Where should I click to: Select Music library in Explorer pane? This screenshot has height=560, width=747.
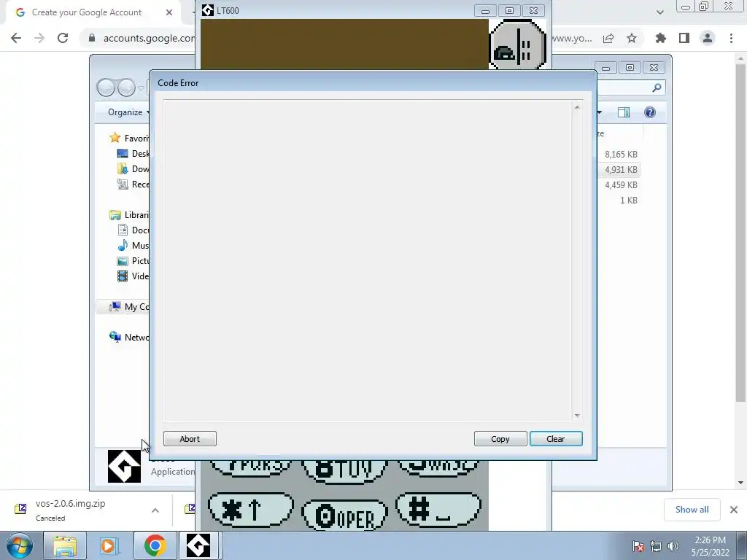tap(133, 245)
